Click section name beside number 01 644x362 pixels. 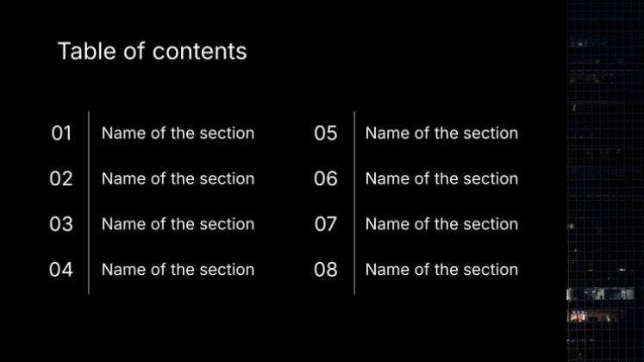178,134
